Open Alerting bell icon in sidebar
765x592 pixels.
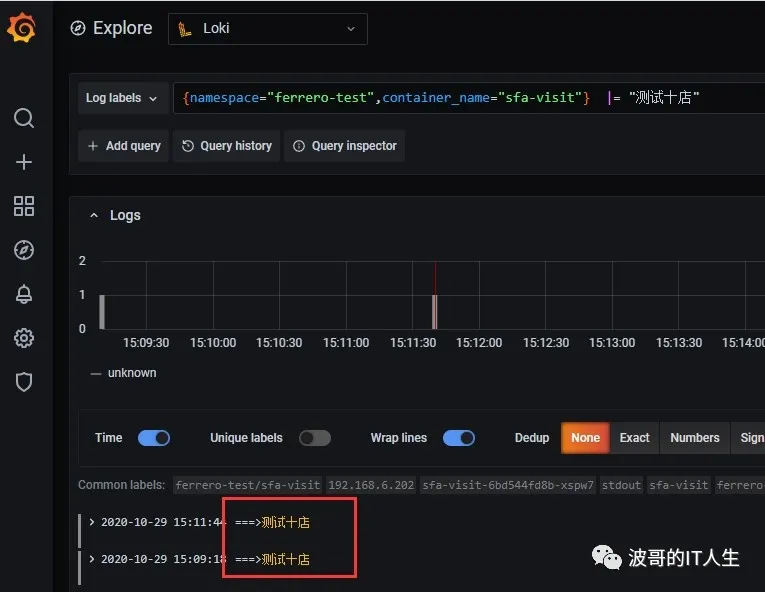(23, 294)
